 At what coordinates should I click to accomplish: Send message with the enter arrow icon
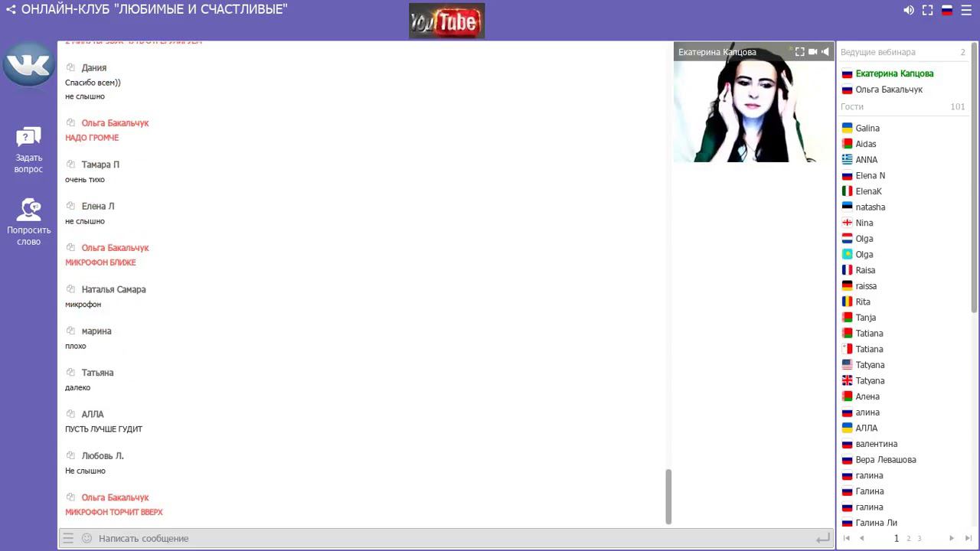[822, 539]
